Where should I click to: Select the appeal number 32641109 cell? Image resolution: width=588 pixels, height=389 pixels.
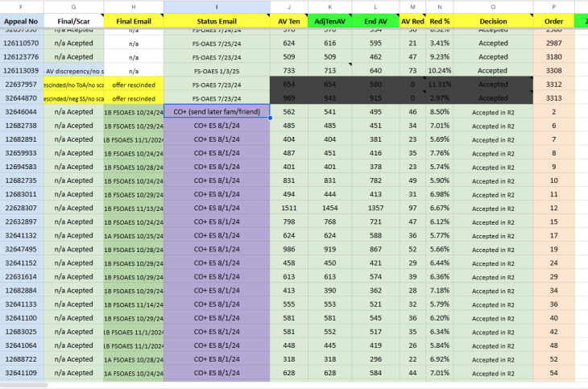(21, 373)
